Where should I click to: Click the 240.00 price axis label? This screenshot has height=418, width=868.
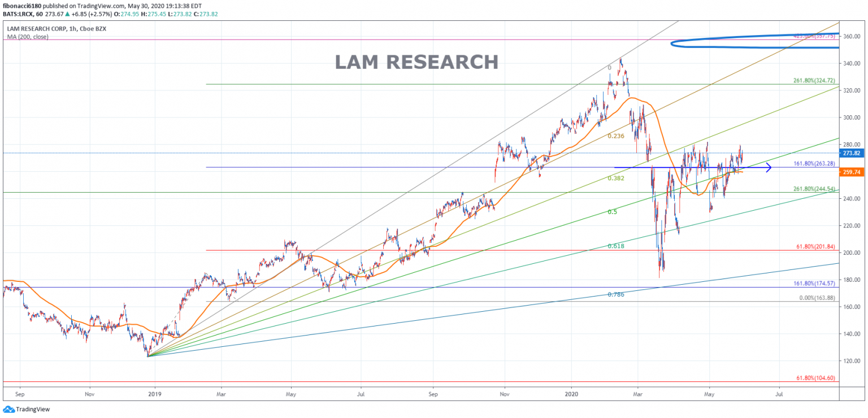pos(853,199)
